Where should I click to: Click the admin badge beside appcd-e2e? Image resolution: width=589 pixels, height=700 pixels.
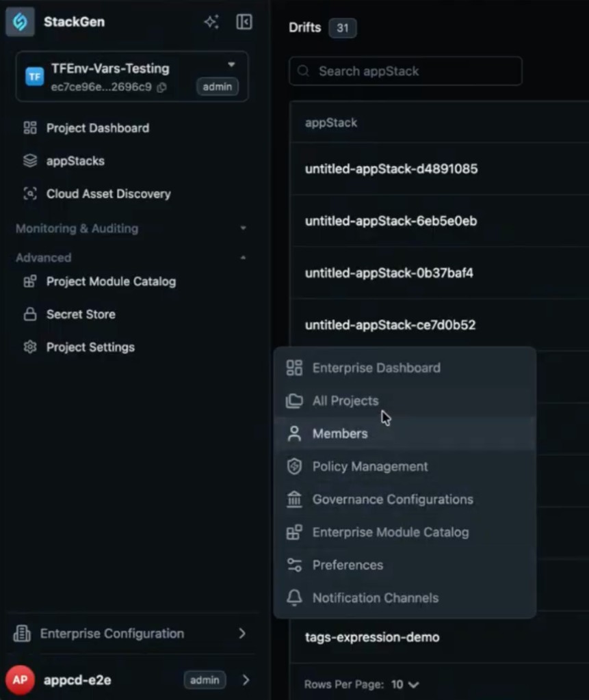[205, 680]
